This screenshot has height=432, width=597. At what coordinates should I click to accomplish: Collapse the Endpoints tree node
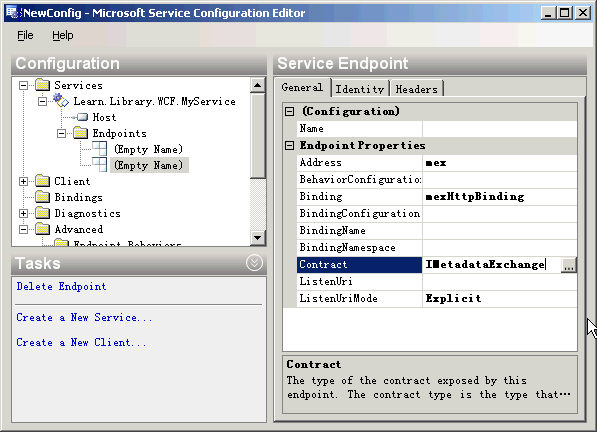[x=62, y=133]
